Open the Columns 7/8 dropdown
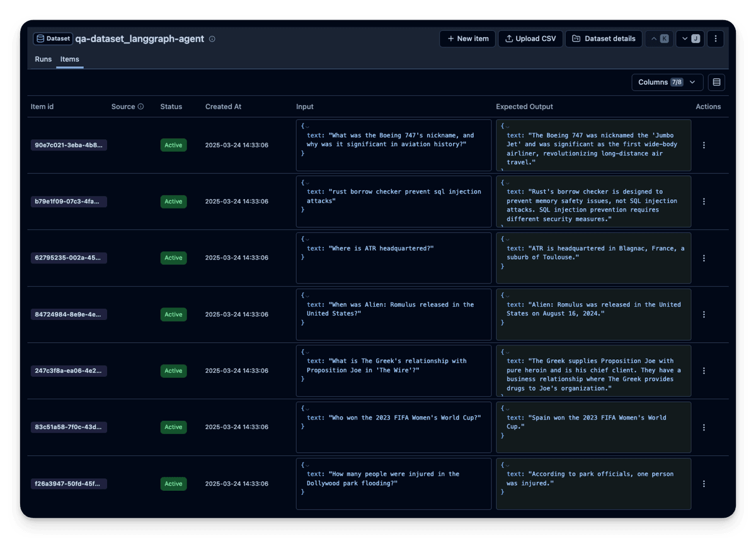The image size is (756, 538). 667,83
